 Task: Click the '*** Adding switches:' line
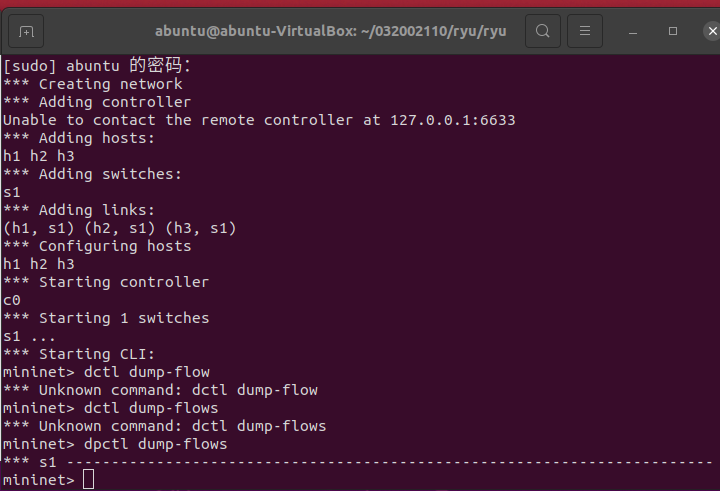pos(92,174)
